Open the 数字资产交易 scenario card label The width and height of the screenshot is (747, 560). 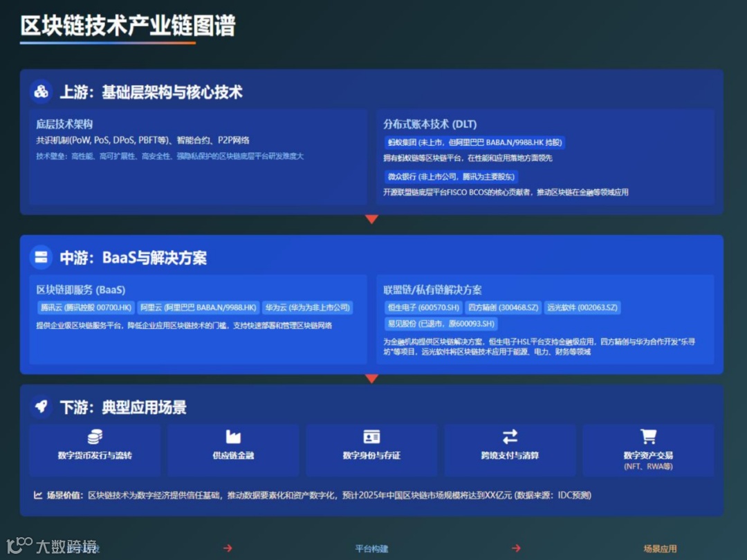[648, 455]
